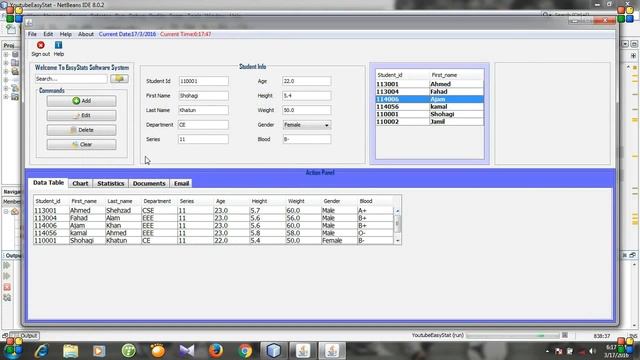
Task: Click the Delete command button
Action: [81, 130]
